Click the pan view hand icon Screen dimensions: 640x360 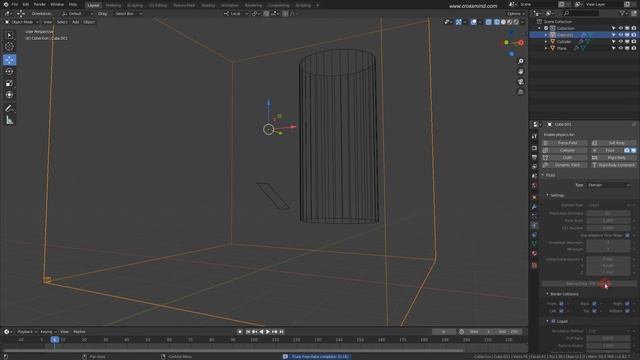point(520,71)
